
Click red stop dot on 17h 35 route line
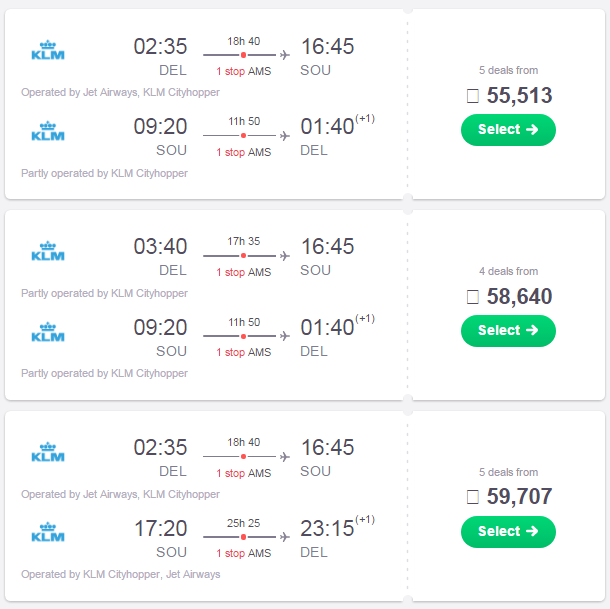(x=243, y=256)
